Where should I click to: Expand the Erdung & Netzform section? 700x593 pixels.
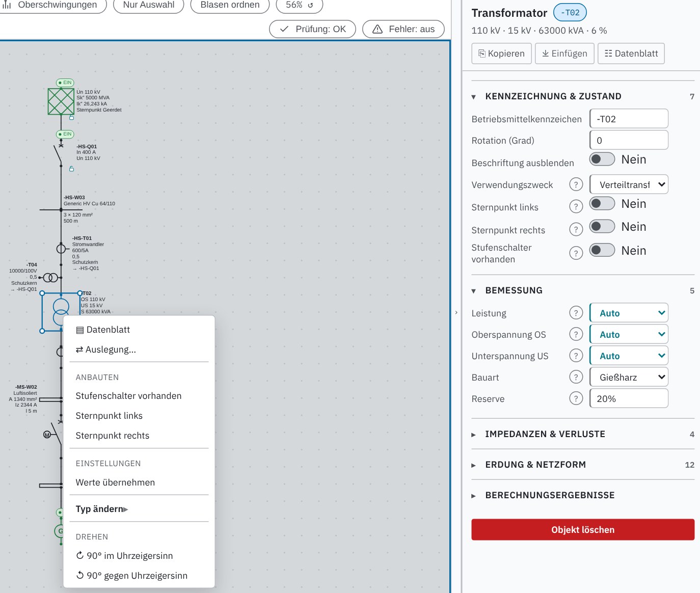[583, 465]
